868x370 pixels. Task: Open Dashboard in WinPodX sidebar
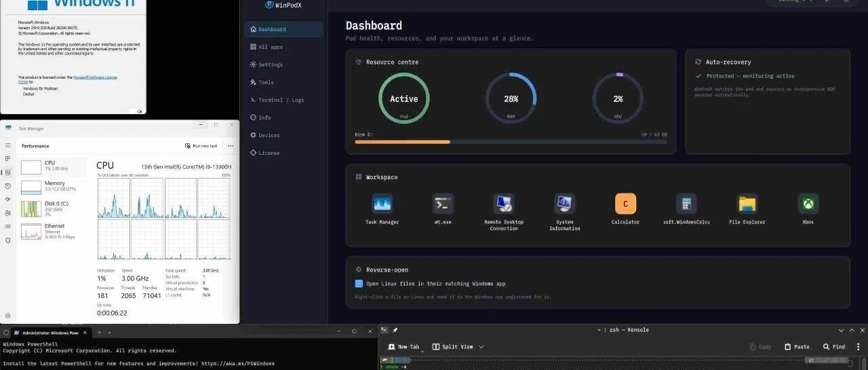pos(284,29)
